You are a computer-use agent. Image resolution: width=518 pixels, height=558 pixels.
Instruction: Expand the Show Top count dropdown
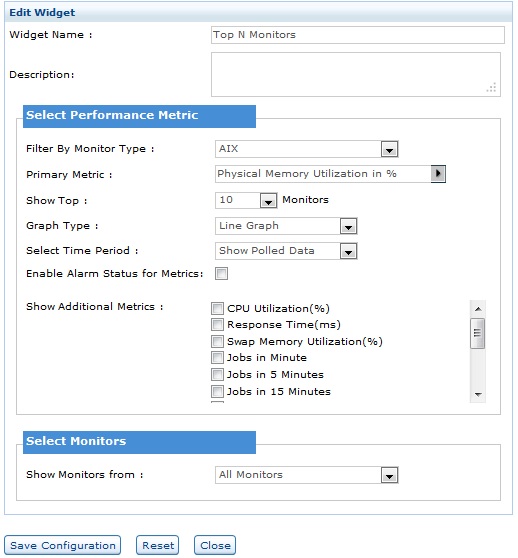point(246,200)
